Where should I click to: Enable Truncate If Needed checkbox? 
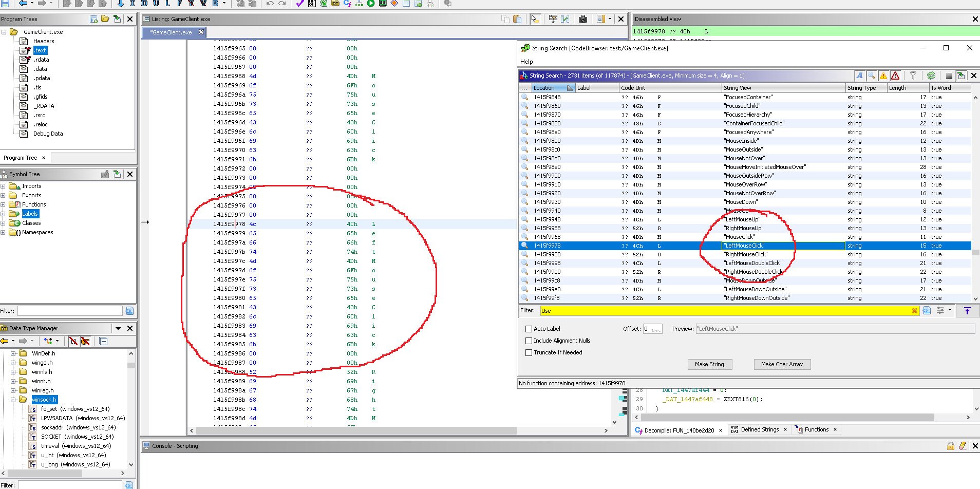529,352
